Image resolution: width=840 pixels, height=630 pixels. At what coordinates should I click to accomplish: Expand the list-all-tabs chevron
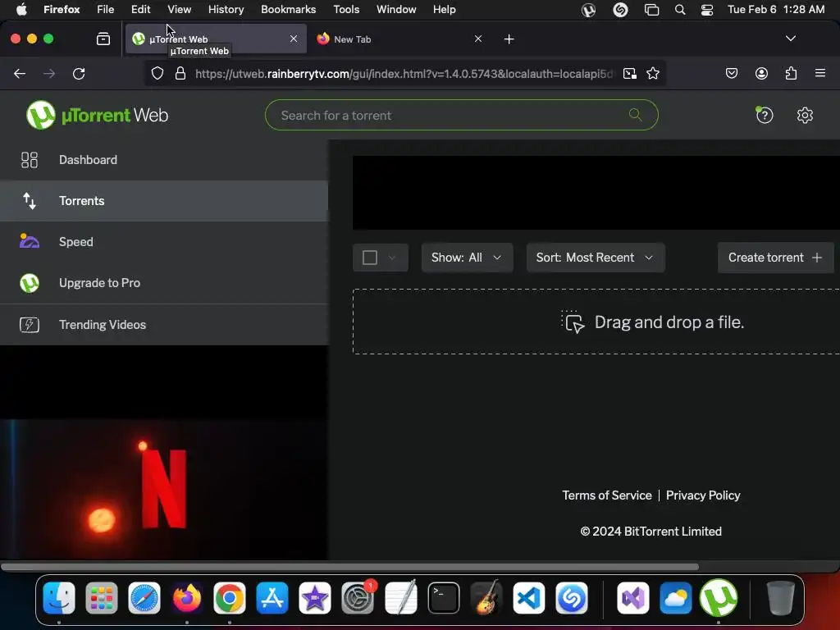click(x=790, y=39)
